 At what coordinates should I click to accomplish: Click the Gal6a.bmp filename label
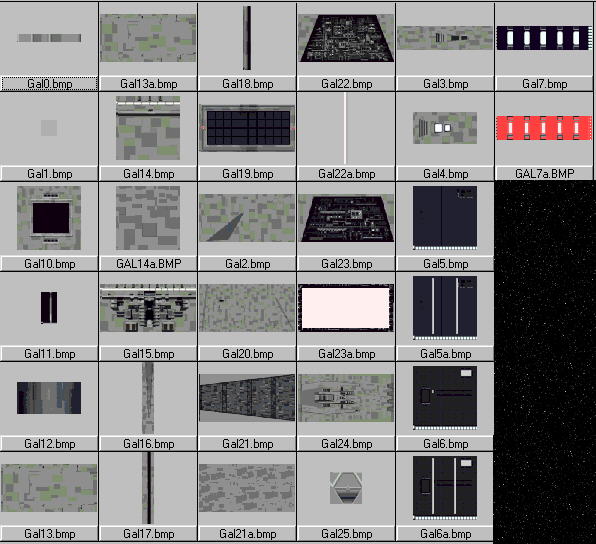tap(445, 534)
